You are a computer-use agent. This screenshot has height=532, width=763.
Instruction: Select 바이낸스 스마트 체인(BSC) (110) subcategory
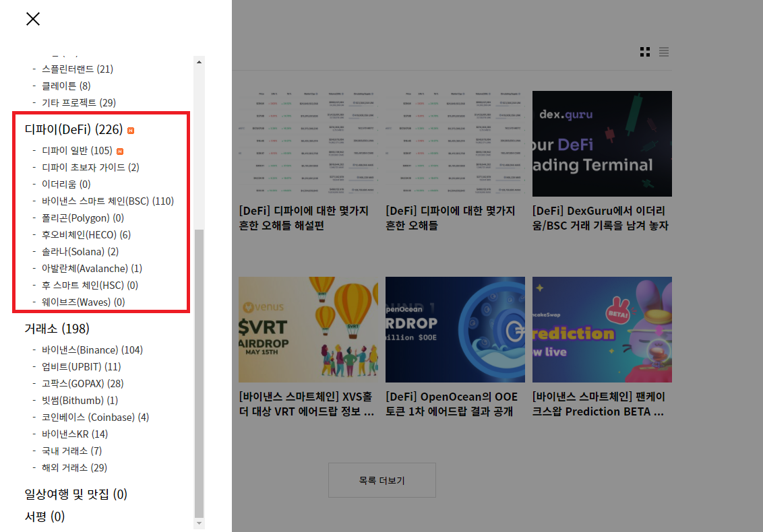(108, 201)
